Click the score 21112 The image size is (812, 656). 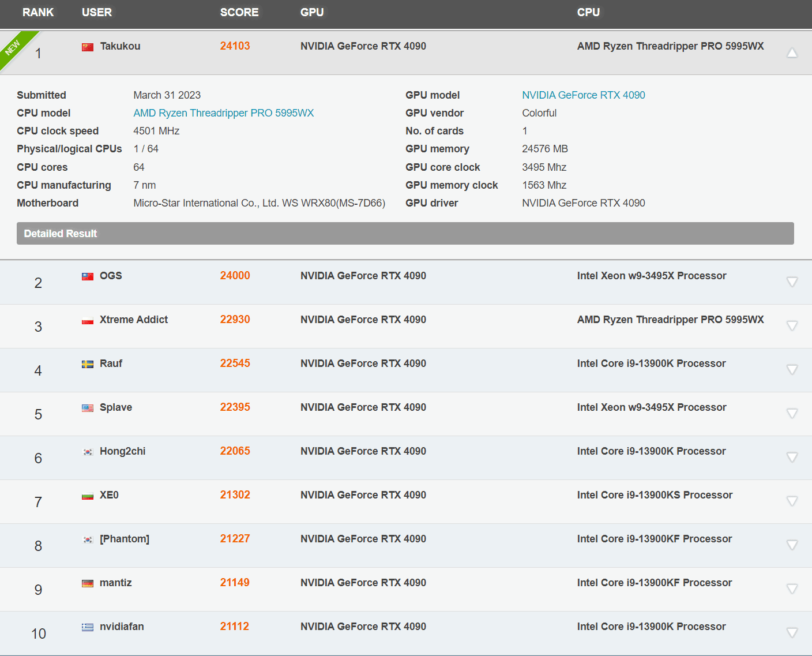tap(234, 627)
